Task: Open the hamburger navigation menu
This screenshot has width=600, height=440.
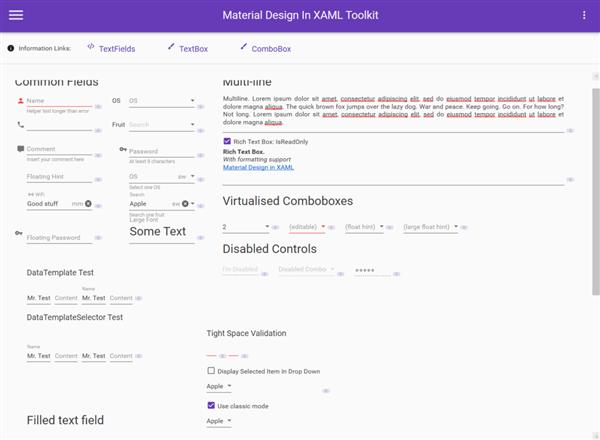Action: point(16,15)
